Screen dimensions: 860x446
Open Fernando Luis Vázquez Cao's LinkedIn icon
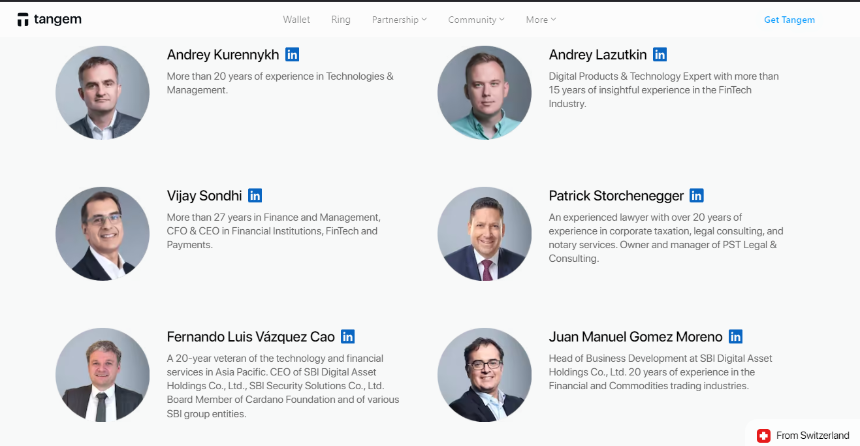[x=348, y=336]
